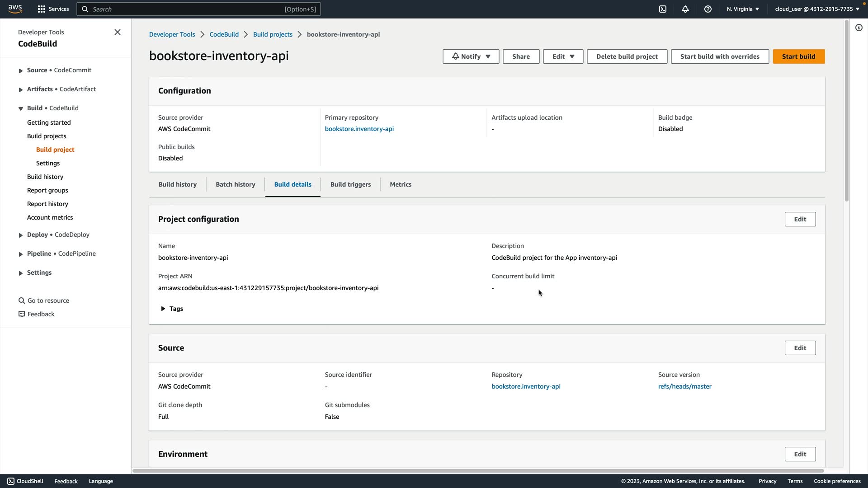This screenshot has height=488, width=868.
Task: Click the help question mark icon
Action: point(708,9)
